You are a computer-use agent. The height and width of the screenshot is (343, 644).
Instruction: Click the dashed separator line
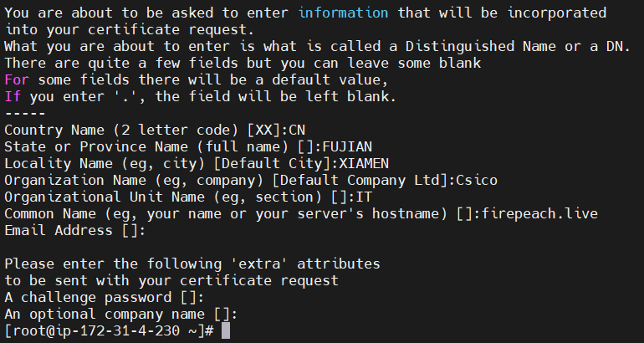[x=25, y=114]
